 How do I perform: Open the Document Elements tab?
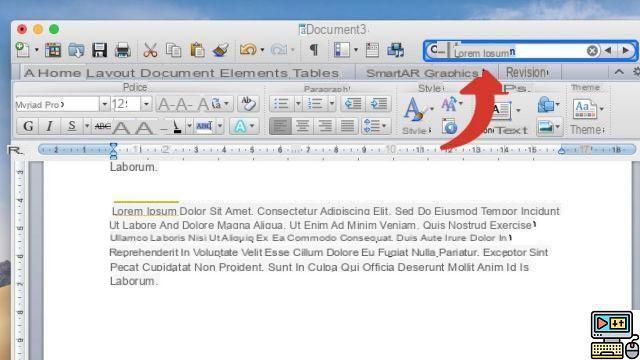click(x=214, y=73)
